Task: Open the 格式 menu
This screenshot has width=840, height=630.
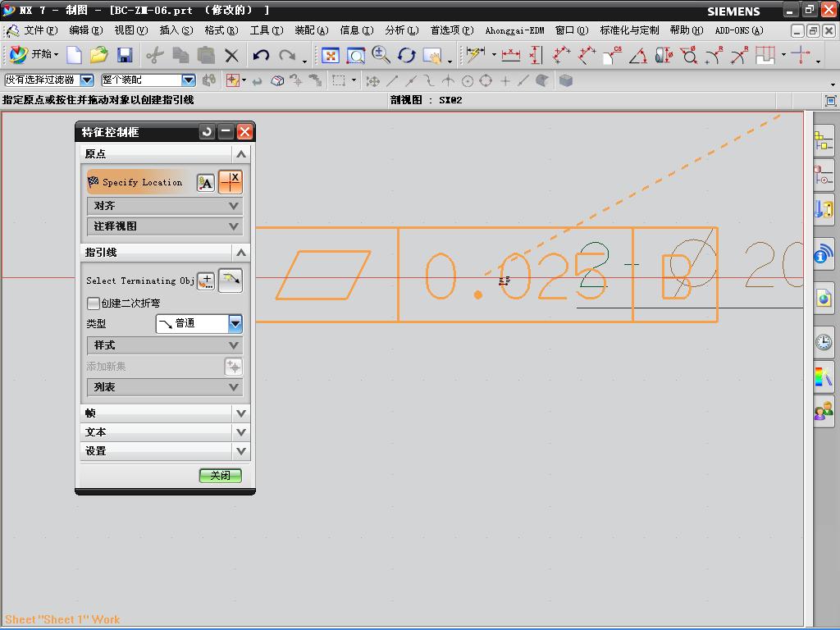Action: (221, 30)
